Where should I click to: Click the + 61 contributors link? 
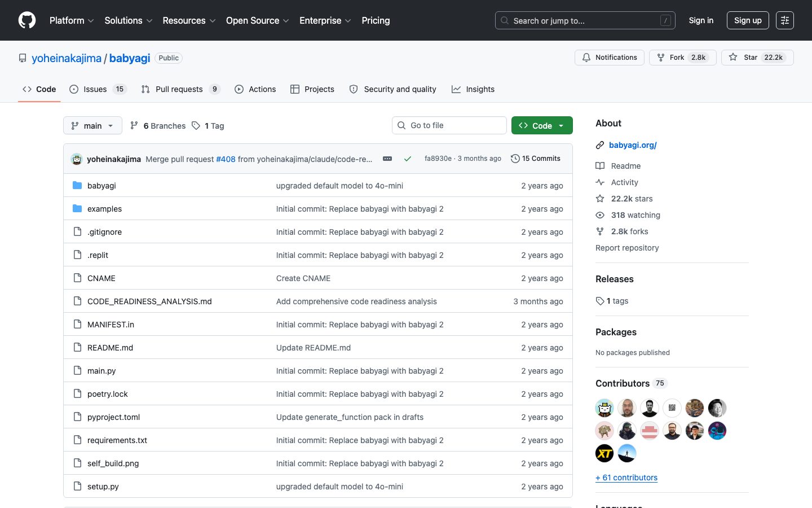point(626,478)
